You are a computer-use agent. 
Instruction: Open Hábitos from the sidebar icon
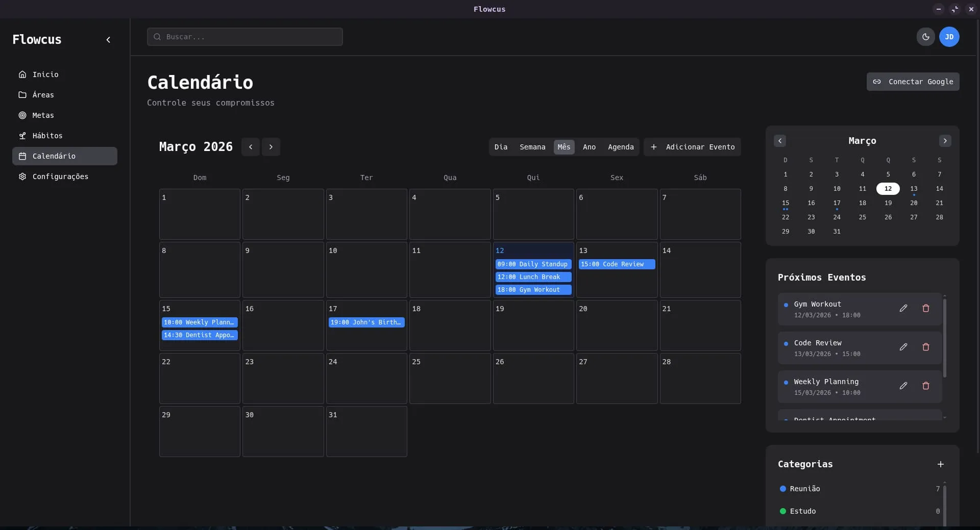tap(22, 136)
